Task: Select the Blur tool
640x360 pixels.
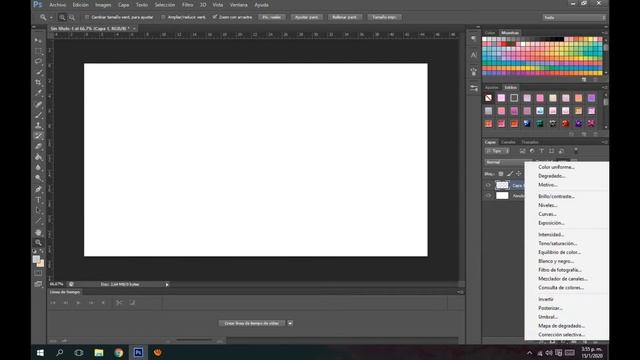Action: click(x=38, y=168)
